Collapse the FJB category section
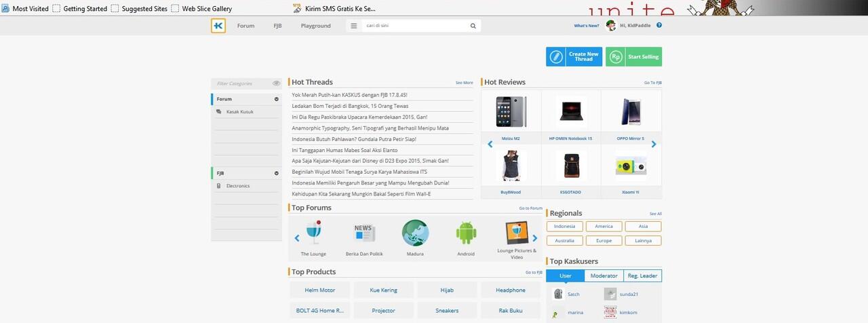The height and width of the screenshot is (323, 868). (277, 173)
